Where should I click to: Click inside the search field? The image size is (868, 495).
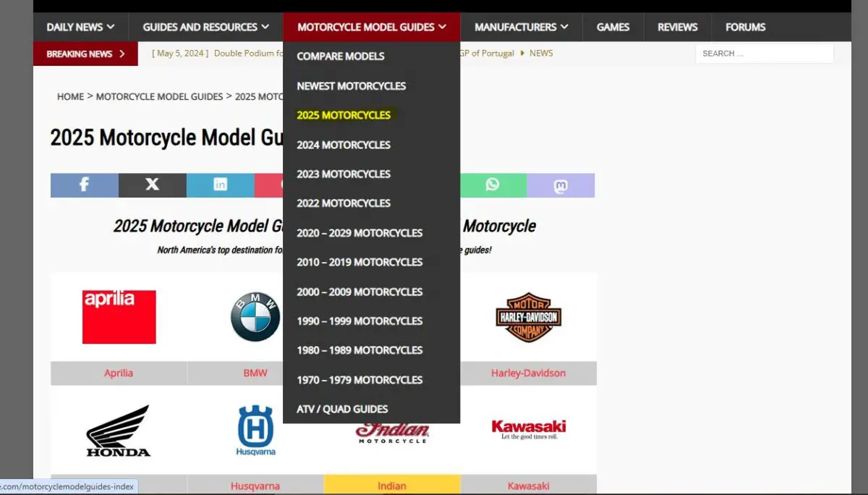point(764,53)
